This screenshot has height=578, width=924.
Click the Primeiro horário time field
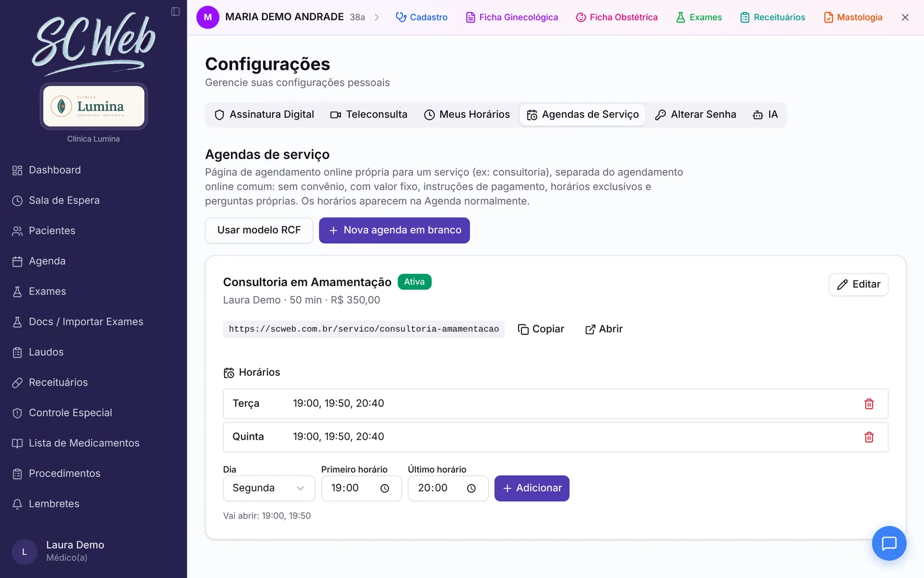pos(362,488)
